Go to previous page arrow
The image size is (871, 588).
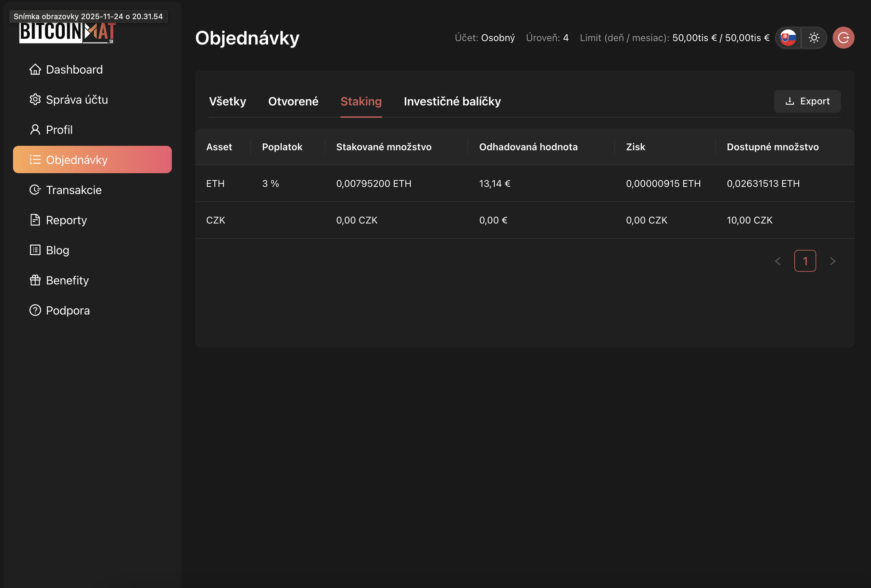coord(778,261)
